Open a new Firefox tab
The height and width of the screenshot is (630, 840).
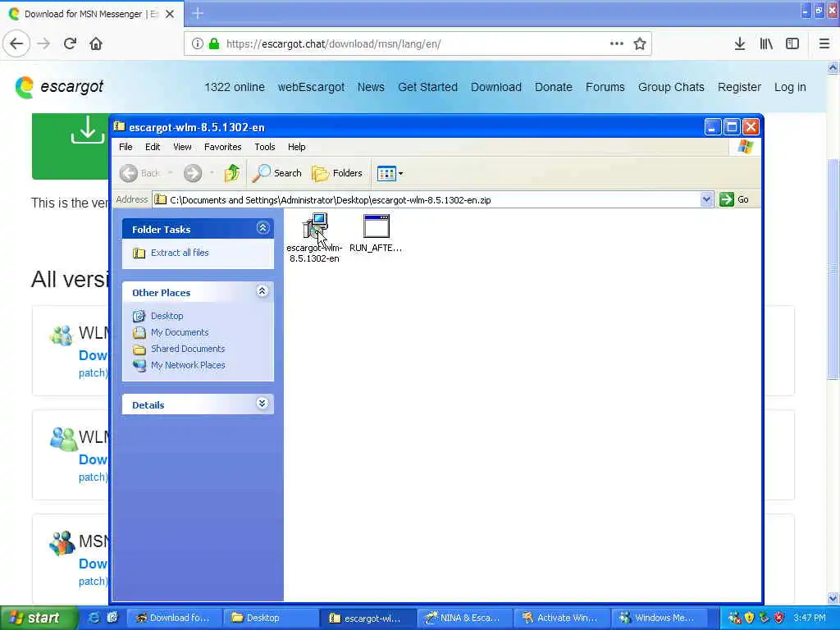[198, 13]
